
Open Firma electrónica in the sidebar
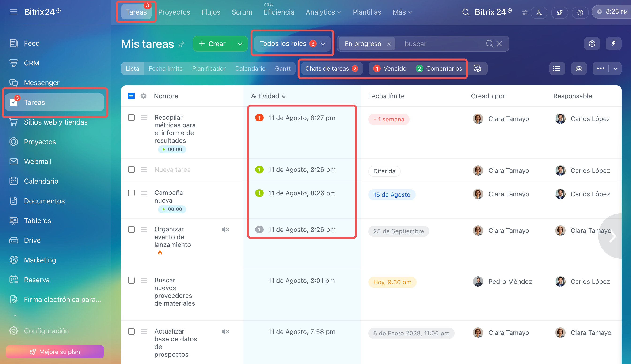click(x=54, y=300)
